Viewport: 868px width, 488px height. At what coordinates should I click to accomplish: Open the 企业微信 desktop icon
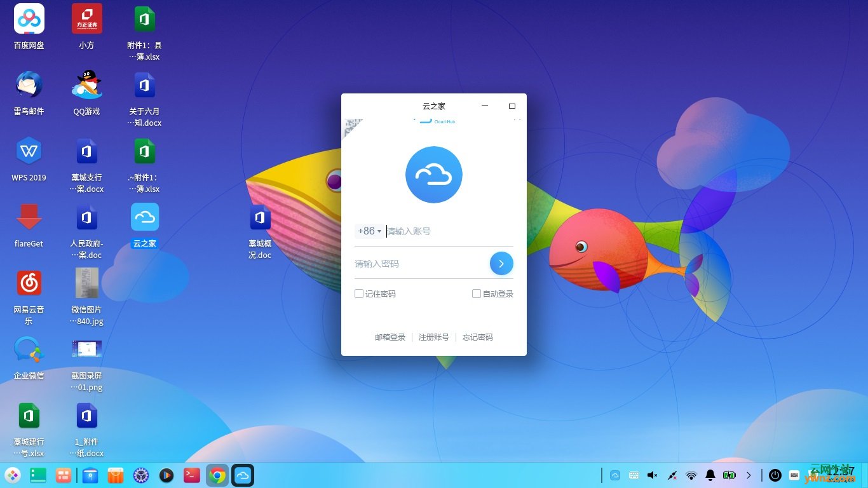[x=29, y=357]
